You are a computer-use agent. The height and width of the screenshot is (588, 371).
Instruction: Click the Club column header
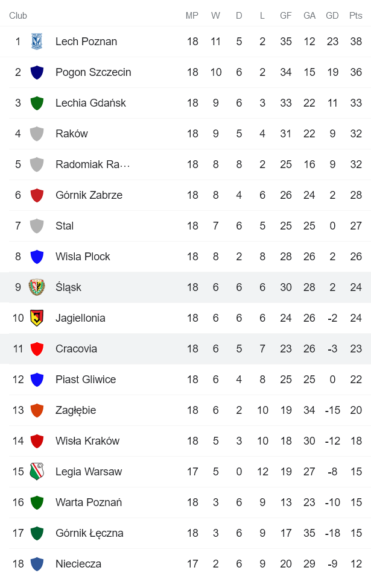tap(18, 16)
